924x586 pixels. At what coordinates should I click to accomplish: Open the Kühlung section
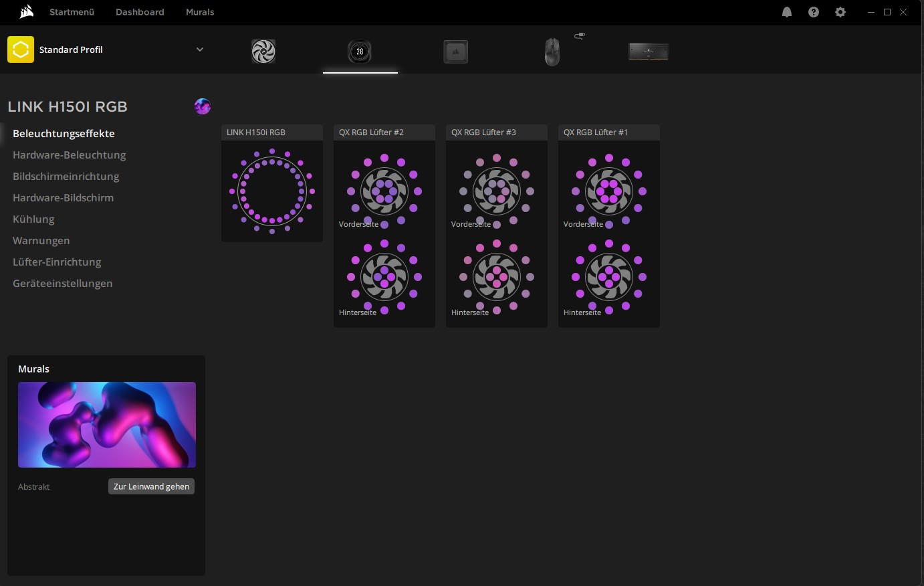(33, 219)
